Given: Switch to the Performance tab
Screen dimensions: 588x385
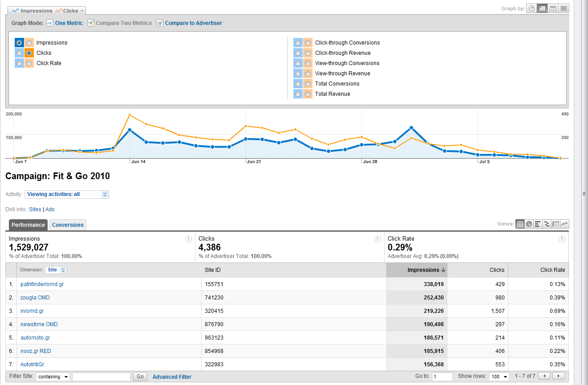Looking at the screenshot, I should [28, 225].
